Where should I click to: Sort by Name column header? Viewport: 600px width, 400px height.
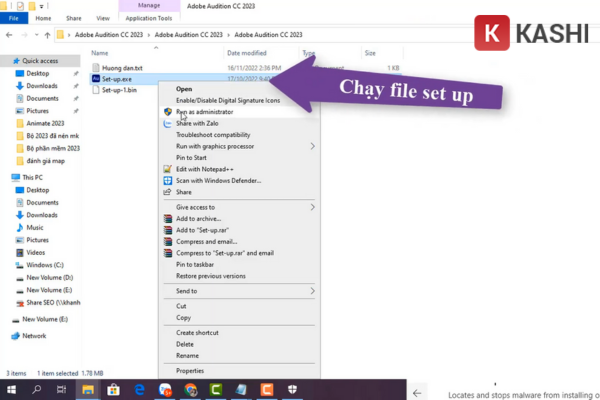[x=99, y=53]
